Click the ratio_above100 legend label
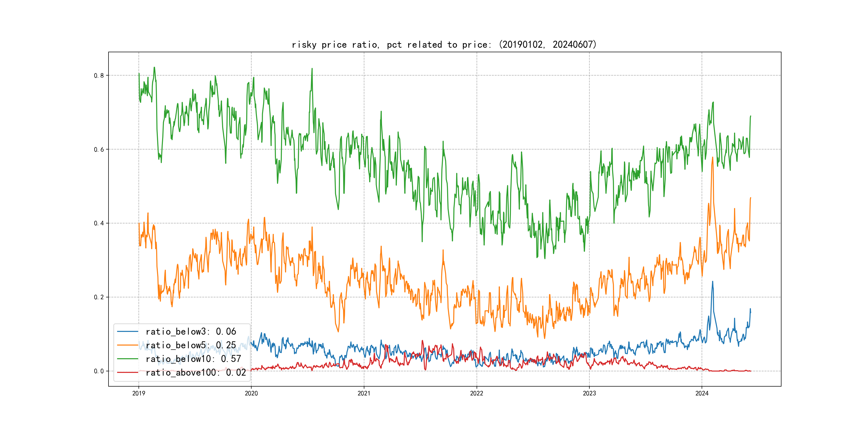The height and width of the screenshot is (434, 868). pyautogui.click(x=196, y=372)
